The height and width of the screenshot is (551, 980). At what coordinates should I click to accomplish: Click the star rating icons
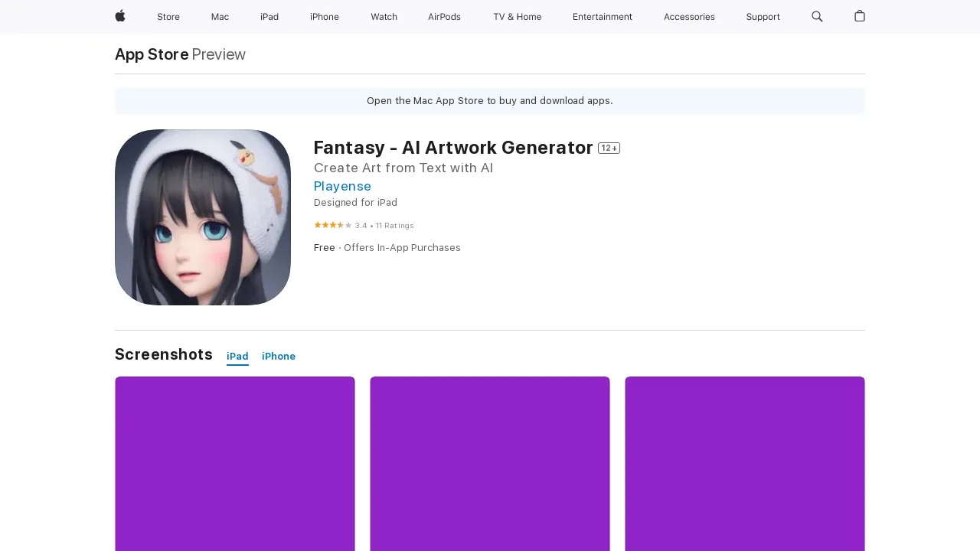(333, 225)
